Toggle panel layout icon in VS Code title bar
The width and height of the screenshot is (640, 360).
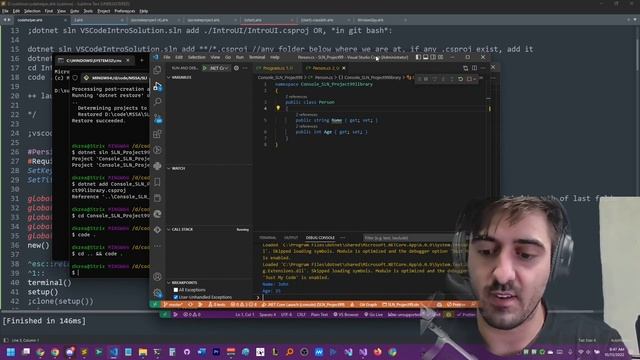tap(426, 57)
